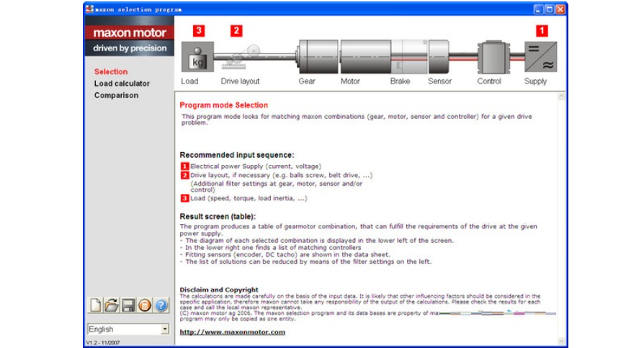Select the Drive layout belt icon
Screen dimensions: 644x348
pyautogui.click(x=241, y=57)
